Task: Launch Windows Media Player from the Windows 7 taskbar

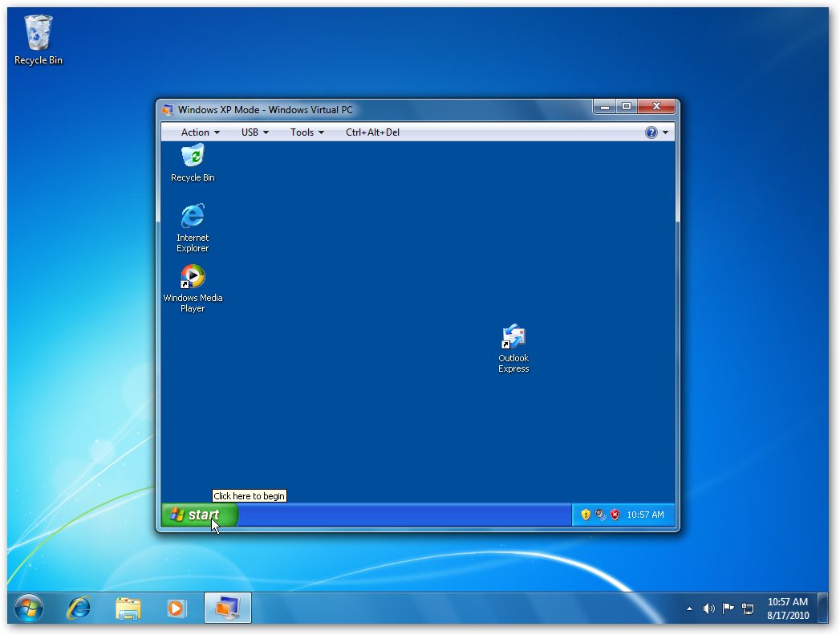Action: click(x=177, y=609)
